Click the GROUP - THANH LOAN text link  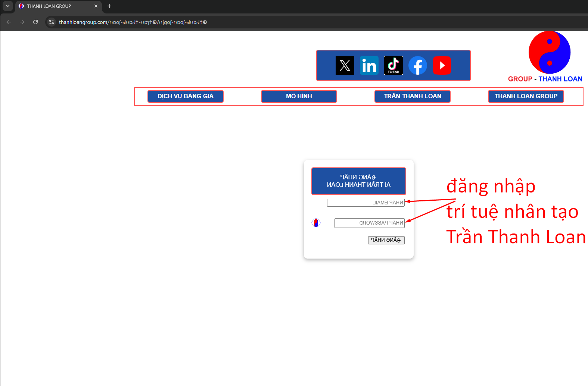click(545, 79)
